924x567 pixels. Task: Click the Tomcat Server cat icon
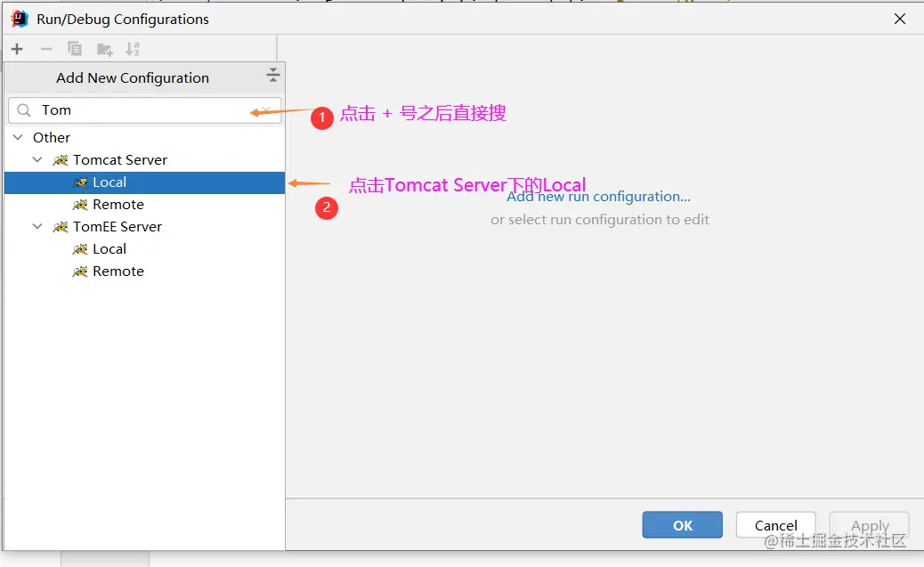coord(61,160)
